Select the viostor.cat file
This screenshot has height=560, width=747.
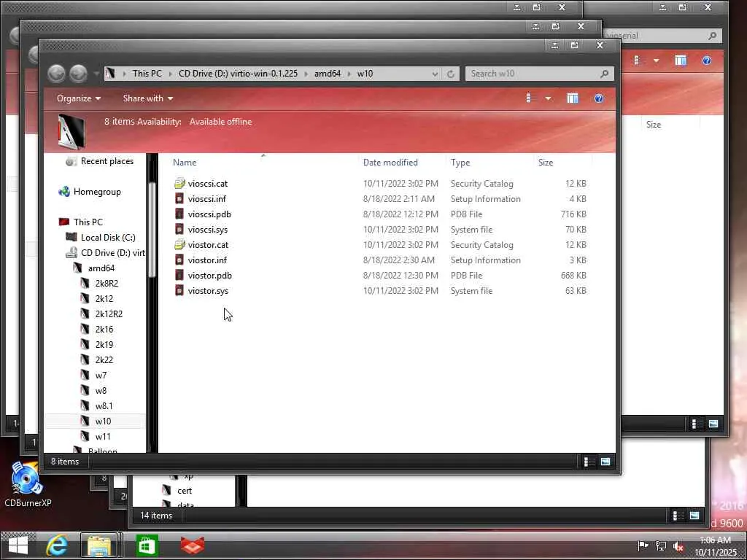click(x=208, y=245)
